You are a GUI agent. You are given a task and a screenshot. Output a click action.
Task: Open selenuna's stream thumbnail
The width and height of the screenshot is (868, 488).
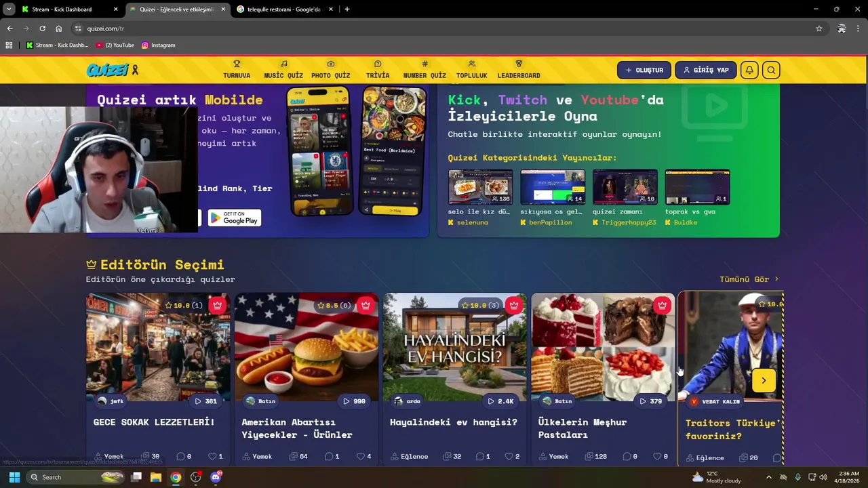[480, 187]
